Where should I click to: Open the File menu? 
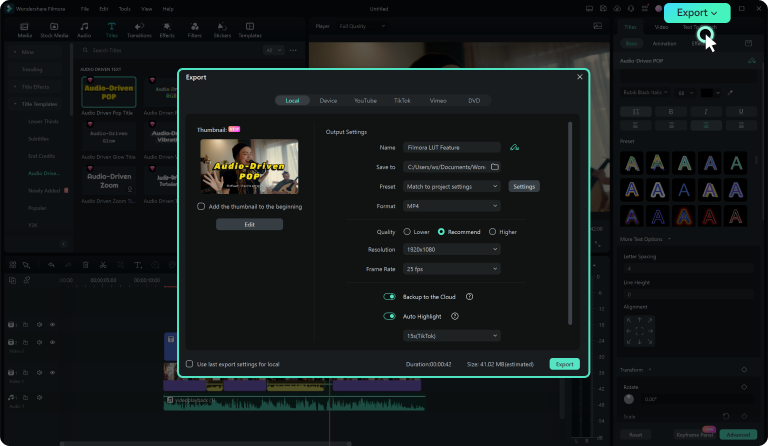[x=85, y=9]
